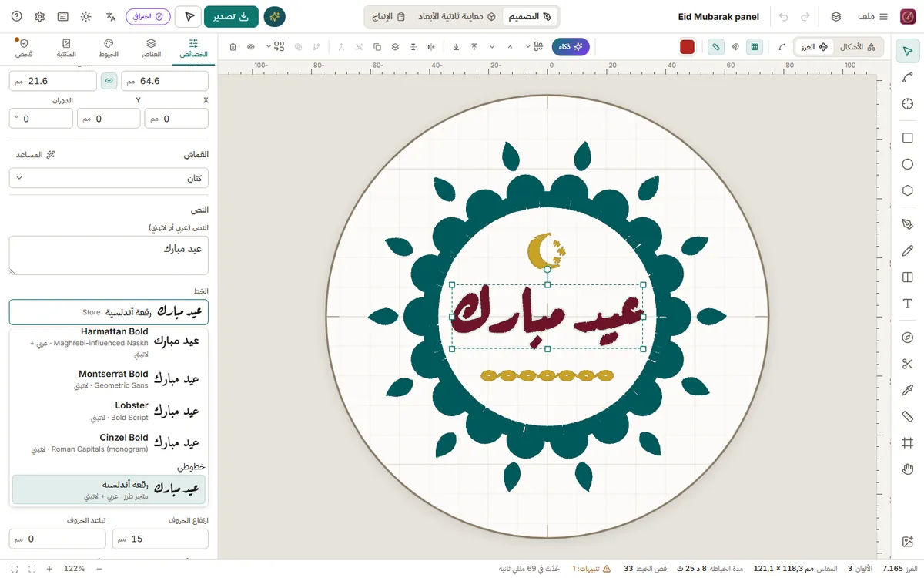This screenshot has width=924, height=578.
Task: Choose Lobster font option
Action: coord(109,411)
